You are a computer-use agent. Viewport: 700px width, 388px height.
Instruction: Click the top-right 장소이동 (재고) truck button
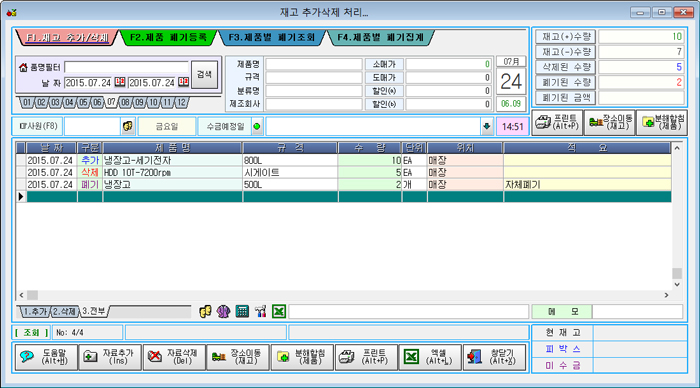click(x=610, y=122)
